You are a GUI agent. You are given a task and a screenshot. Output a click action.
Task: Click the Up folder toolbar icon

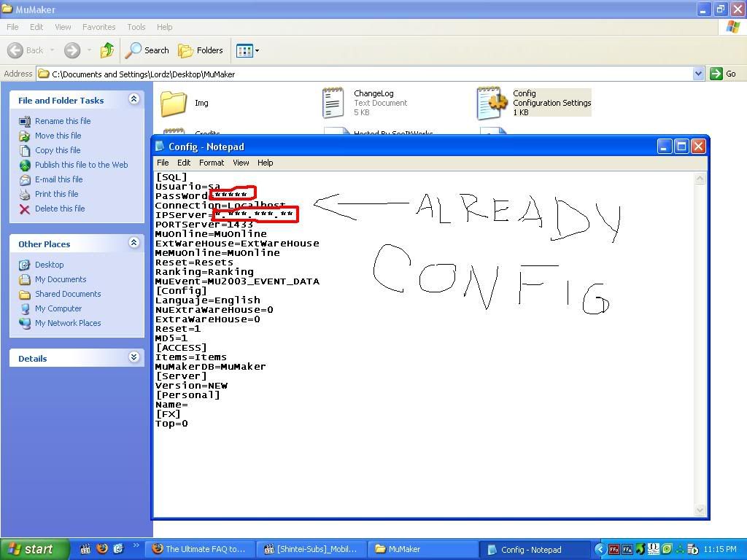point(107,50)
